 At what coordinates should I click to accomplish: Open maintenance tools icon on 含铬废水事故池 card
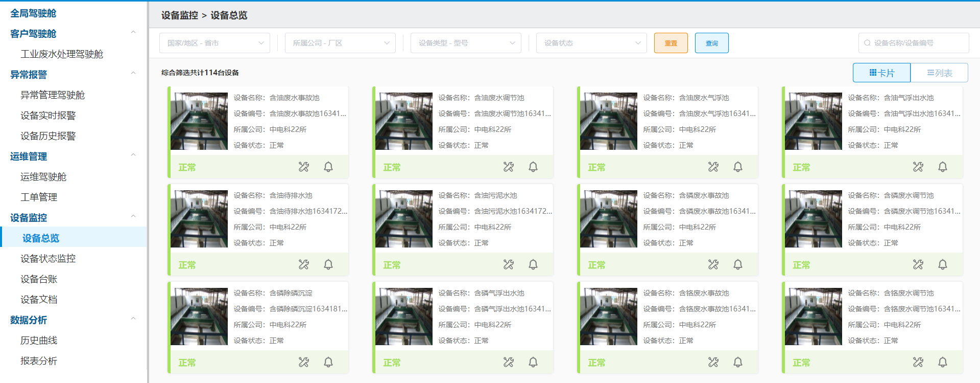coord(713,362)
